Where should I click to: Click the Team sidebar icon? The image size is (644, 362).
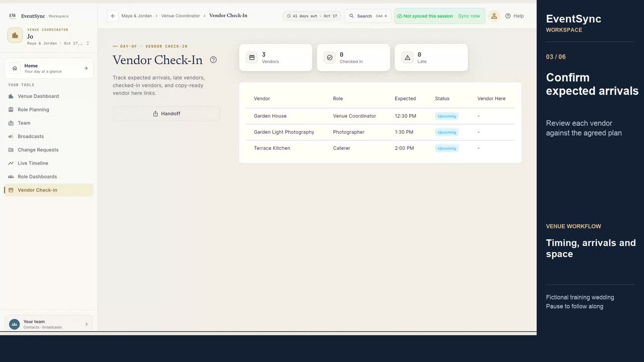point(11,123)
